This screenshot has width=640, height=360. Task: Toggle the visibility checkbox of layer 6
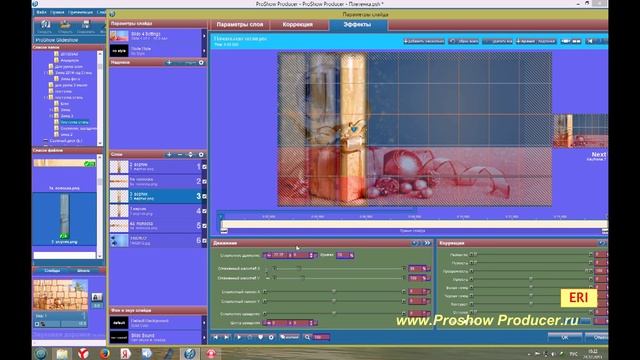point(204,240)
